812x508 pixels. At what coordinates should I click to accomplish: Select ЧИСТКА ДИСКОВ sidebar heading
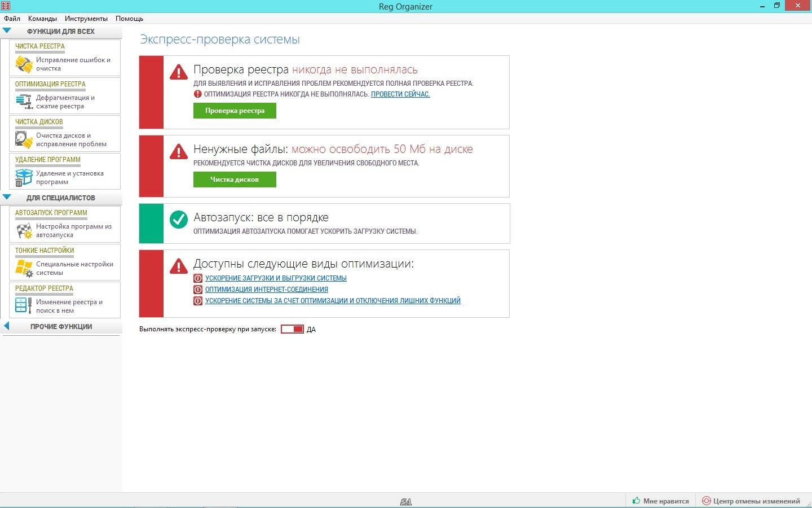tap(39, 122)
